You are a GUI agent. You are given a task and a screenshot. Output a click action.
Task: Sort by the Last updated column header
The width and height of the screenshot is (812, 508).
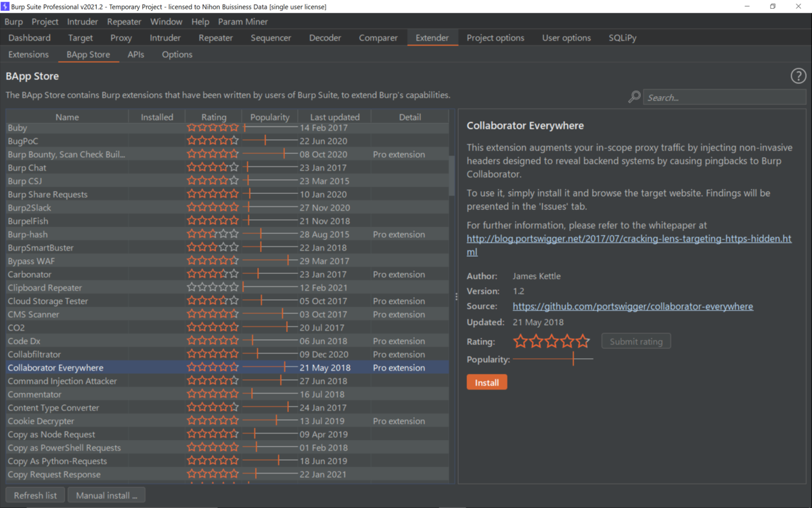(x=335, y=117)
